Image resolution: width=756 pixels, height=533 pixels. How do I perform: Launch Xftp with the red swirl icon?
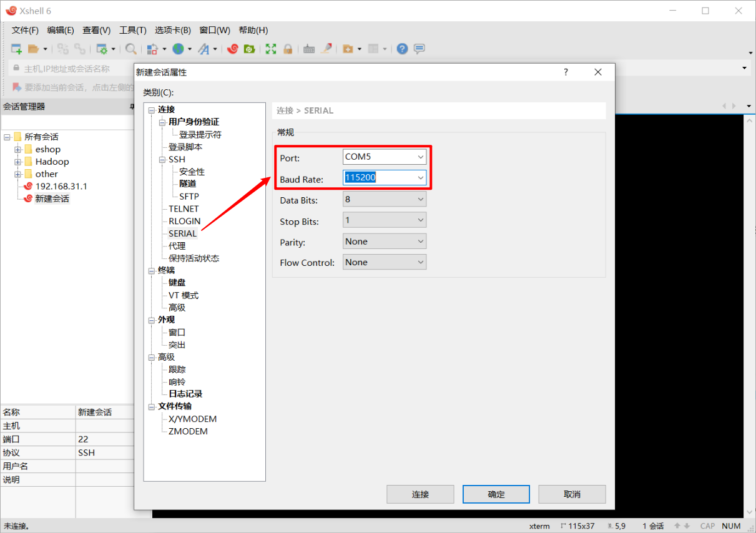pyautogui.click(x=233, y=49)
